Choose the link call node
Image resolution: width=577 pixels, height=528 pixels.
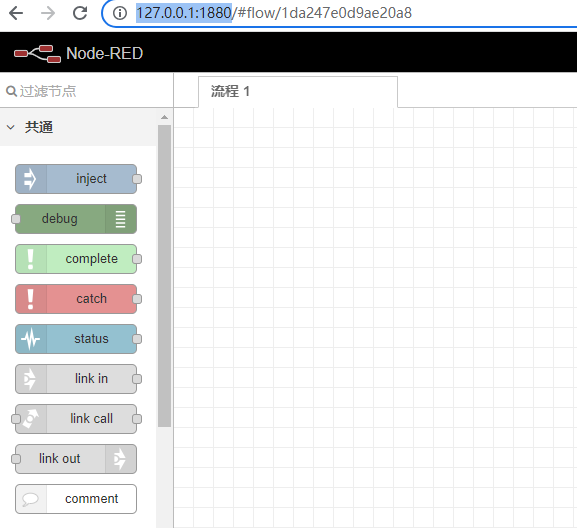(76, 419)
